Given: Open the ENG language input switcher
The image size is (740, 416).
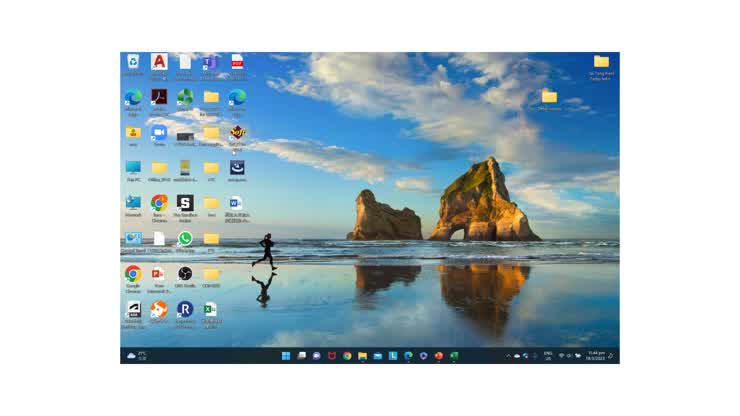Looking at the screenshot, I should click(x=548, y=356).
